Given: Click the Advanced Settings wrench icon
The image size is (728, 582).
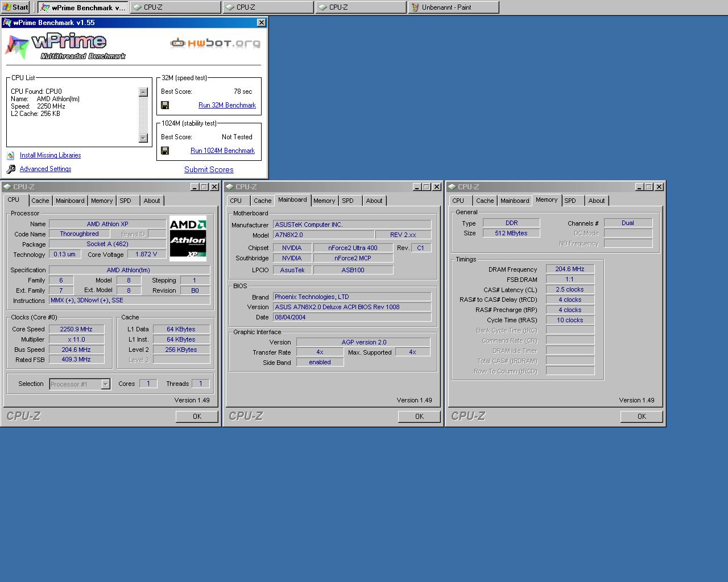Looking at the screenshot, I should coord(11,169).
